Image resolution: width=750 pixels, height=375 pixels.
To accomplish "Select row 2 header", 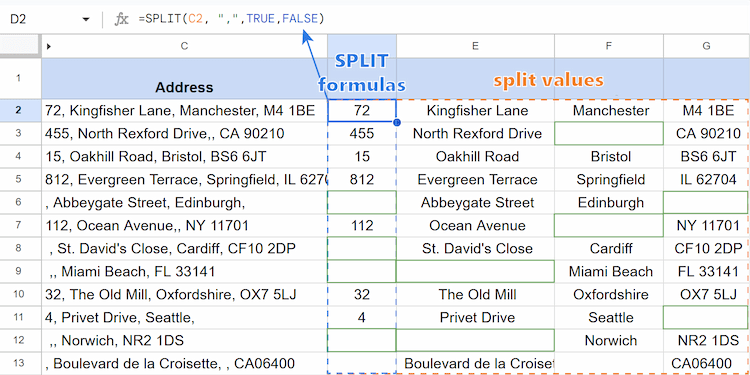I will pos(18,110).
